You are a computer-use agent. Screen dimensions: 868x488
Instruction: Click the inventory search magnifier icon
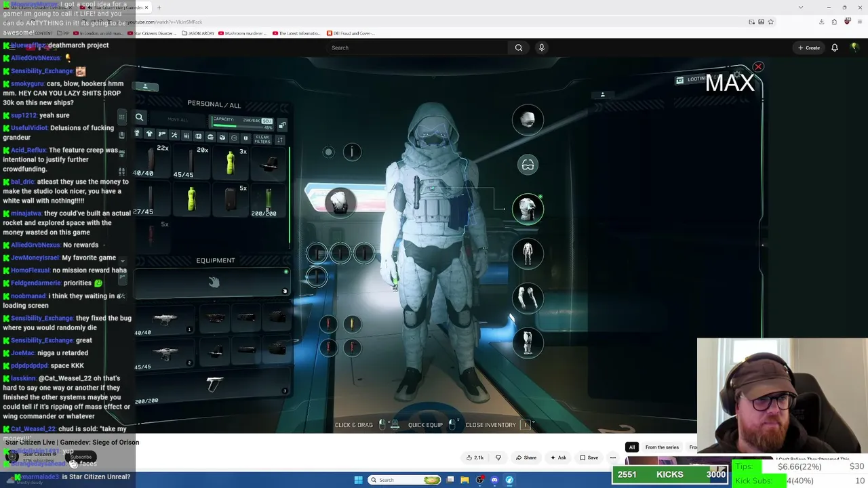click(139, 117)
